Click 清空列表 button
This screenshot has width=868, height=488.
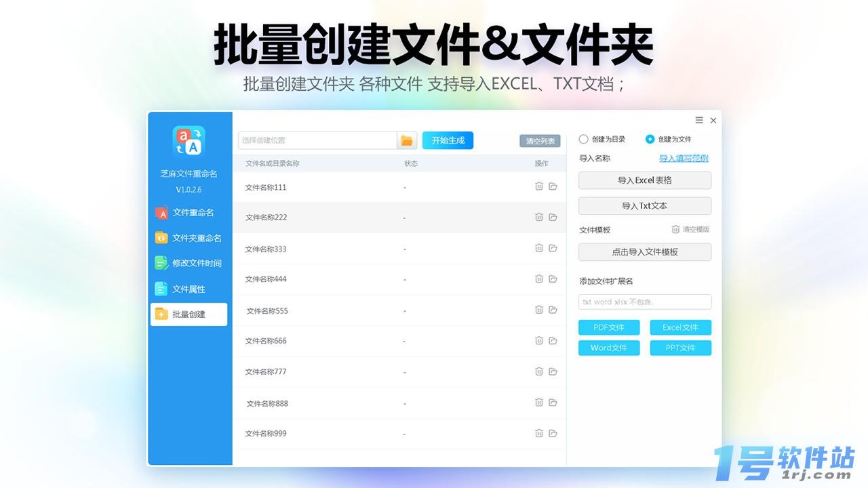540,141
